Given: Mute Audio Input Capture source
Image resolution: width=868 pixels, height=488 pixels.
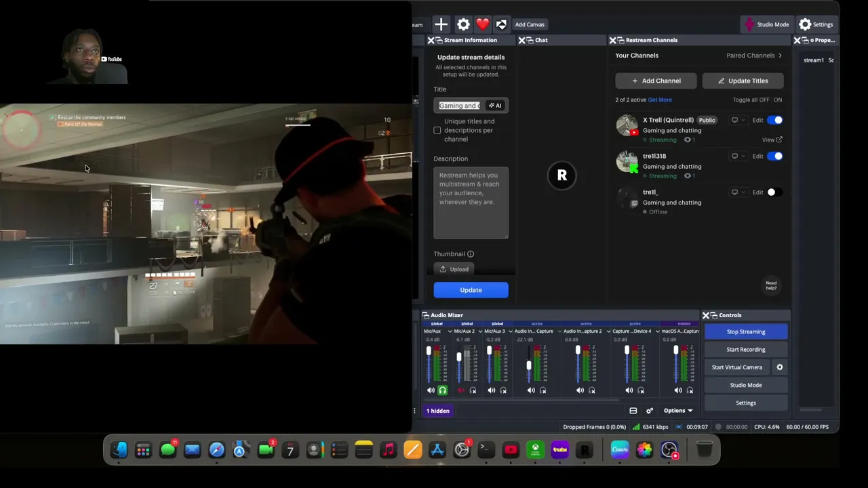Looking at the screenshot, I should (x=531, y=390).
